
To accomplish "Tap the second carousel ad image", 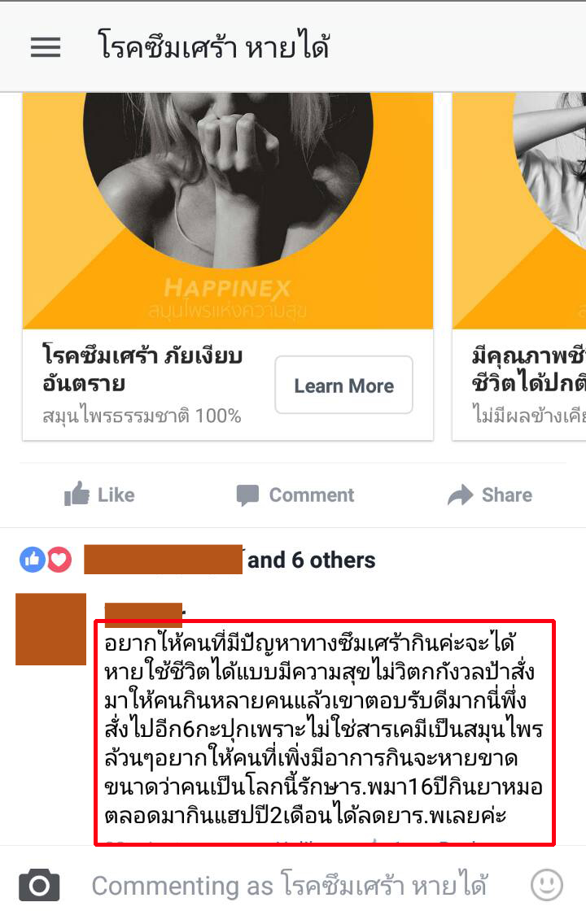I will 518,211.
